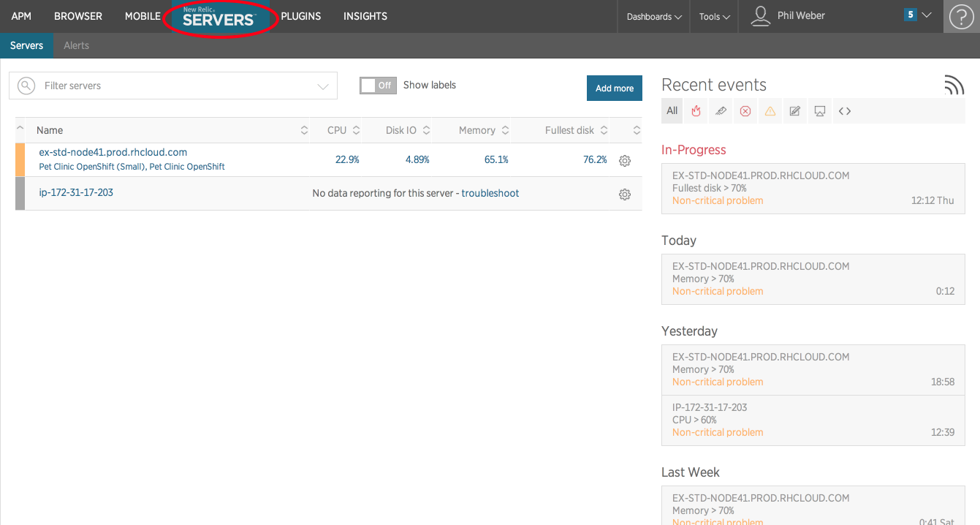Screen dimensions: 980x525
Task: Sort servers by Fullest disk column
Action: coord(576,130)
